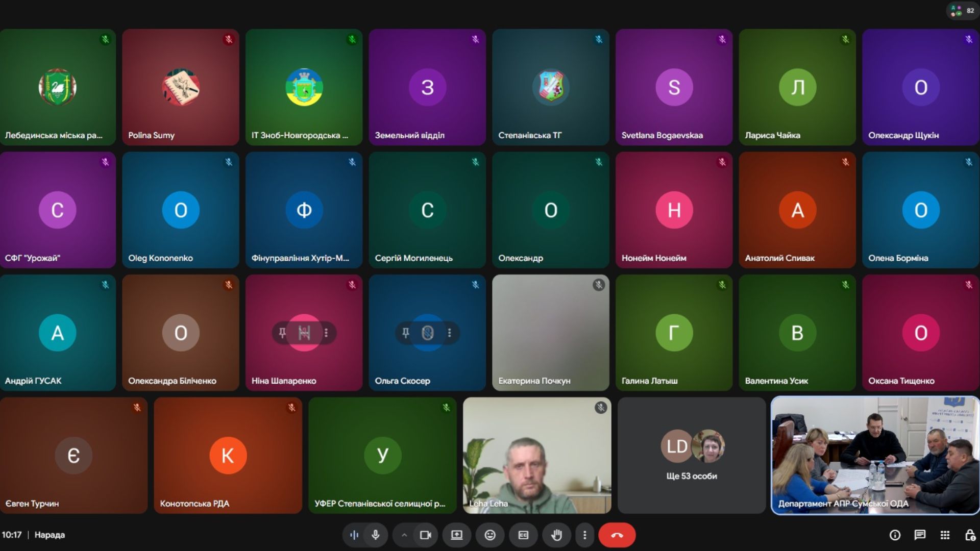This screenshot has width=980, height=551.
Task: Expand video settings chevron arrow
Action: tap(404, 535)
